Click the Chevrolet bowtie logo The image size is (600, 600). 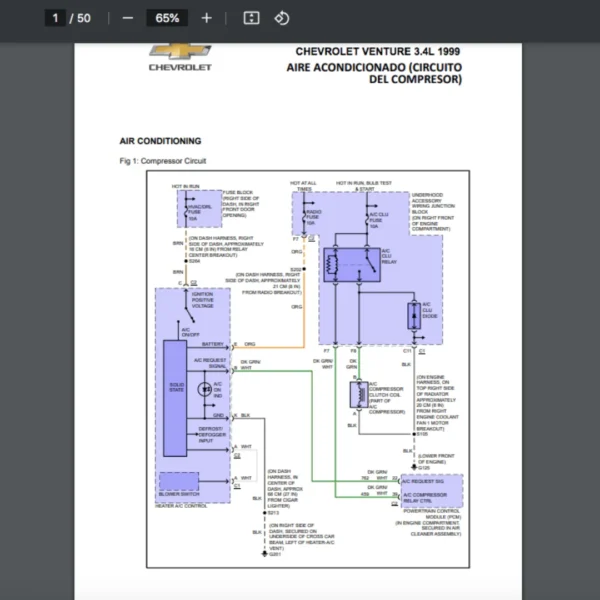[180, 52]
